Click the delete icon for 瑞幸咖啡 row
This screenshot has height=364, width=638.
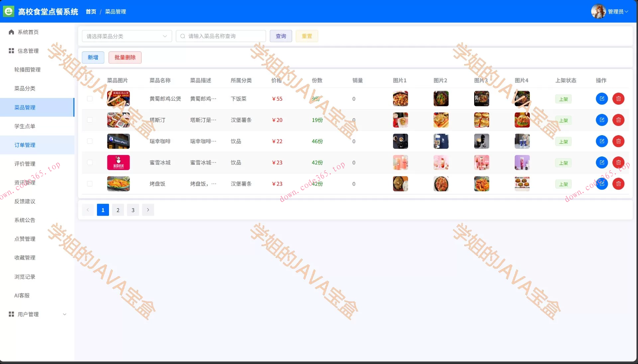pos(619,141)
